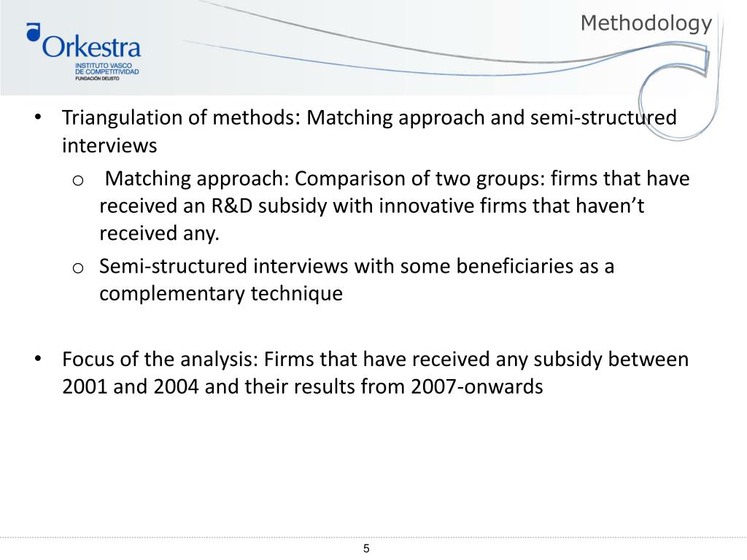The height and width of the screenshot is (560, 747).
Task: Click the bullet dot before Triangulation of methods
Action: (x=38, y=117)
